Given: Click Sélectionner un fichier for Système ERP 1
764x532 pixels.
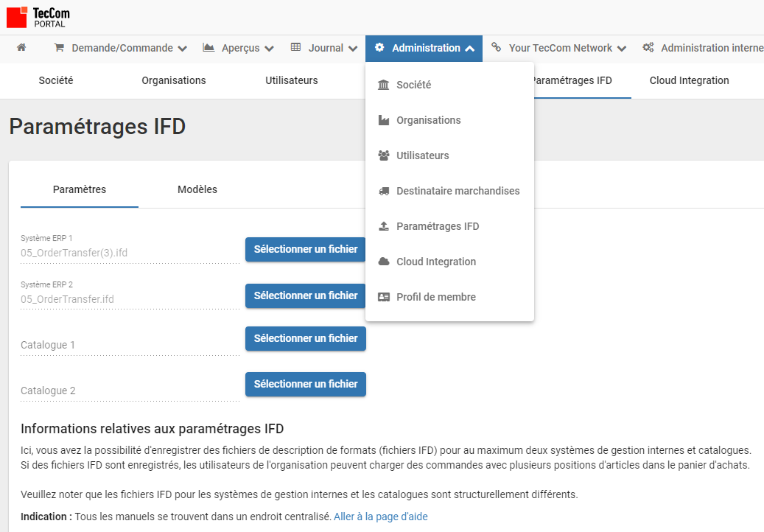Looking at the screenshot, I should click(x=306, y=250).
